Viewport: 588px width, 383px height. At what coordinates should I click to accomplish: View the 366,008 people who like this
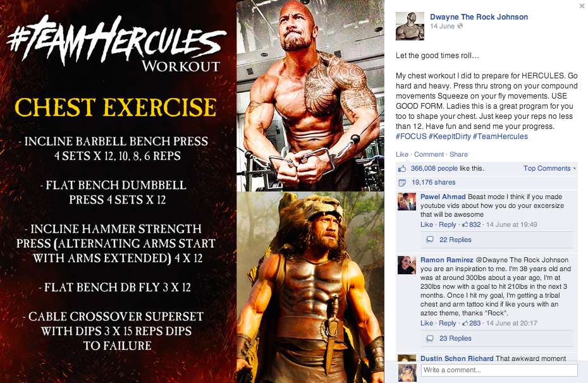[434, 168]
